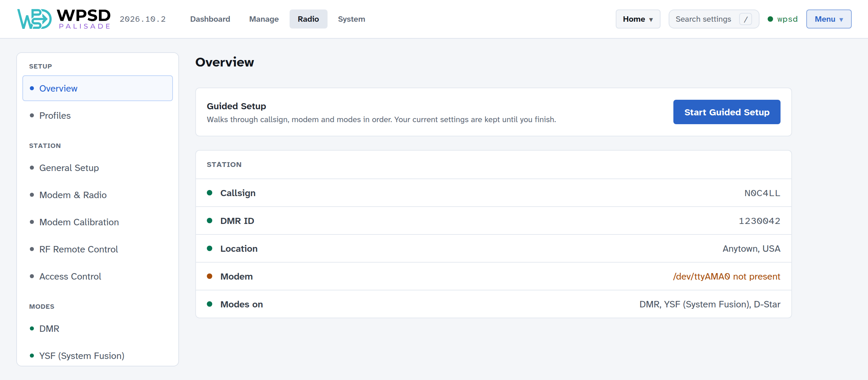Click the WPSD Palisade logo
Screen dimensions: 868x380
[x=64, y=19]
